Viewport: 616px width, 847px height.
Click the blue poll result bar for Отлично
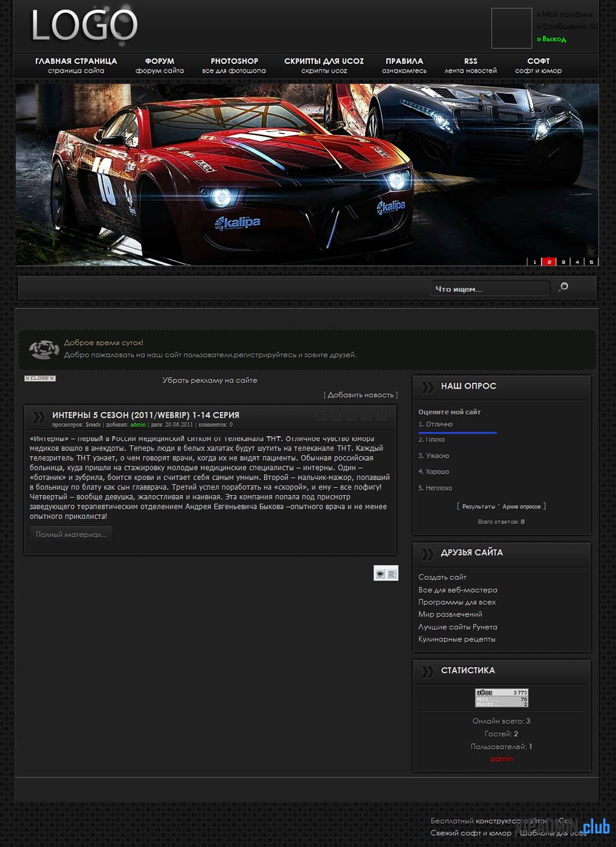click(x=458, y=432)
